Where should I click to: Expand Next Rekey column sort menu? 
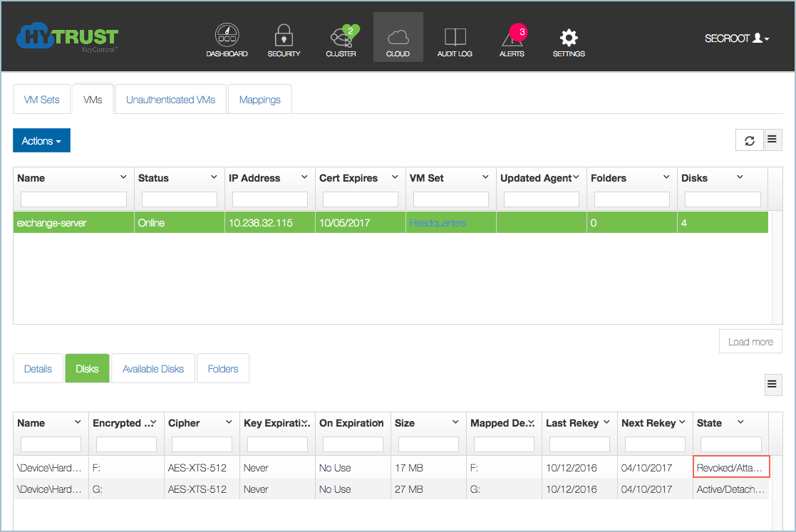(x=682, y=422)
